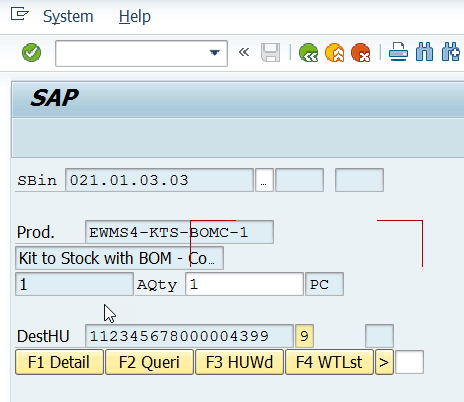Screen dimensions: 464x402
Task: Collapse the command field with double-chevron icon
Action: click(244, 52)
